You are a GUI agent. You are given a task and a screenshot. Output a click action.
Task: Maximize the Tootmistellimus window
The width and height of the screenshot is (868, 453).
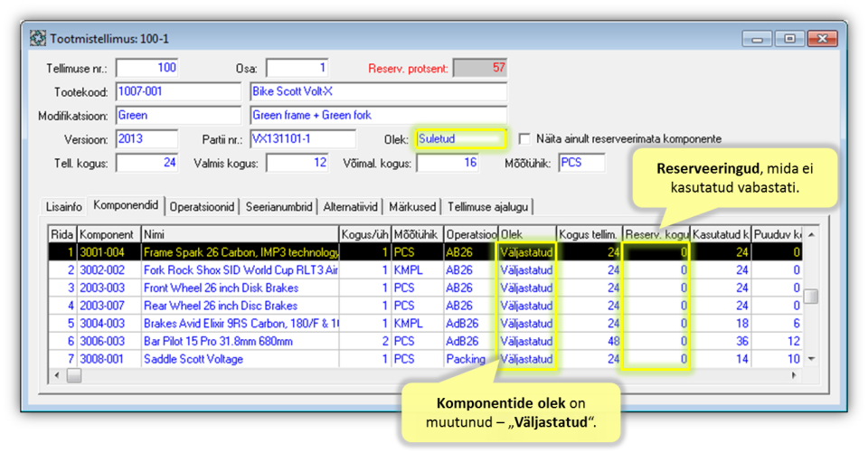coord(789,39)
